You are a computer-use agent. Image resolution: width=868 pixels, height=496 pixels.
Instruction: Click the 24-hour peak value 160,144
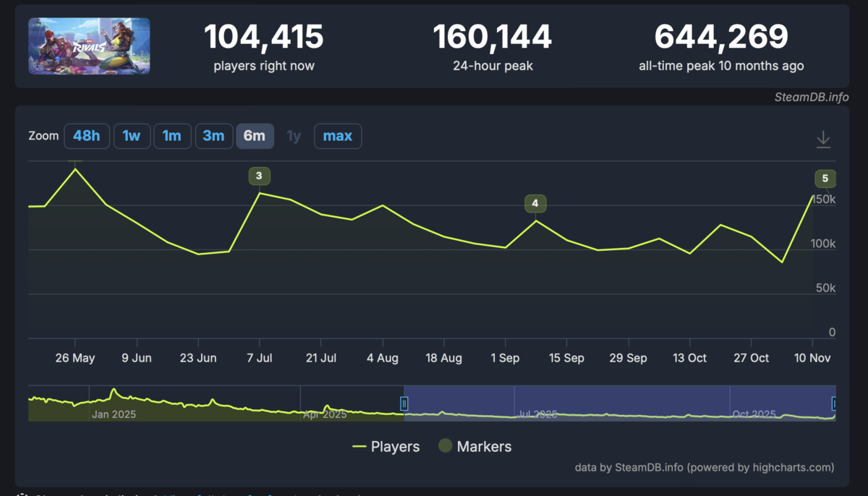pyautogui.click(x=493, y=38)
